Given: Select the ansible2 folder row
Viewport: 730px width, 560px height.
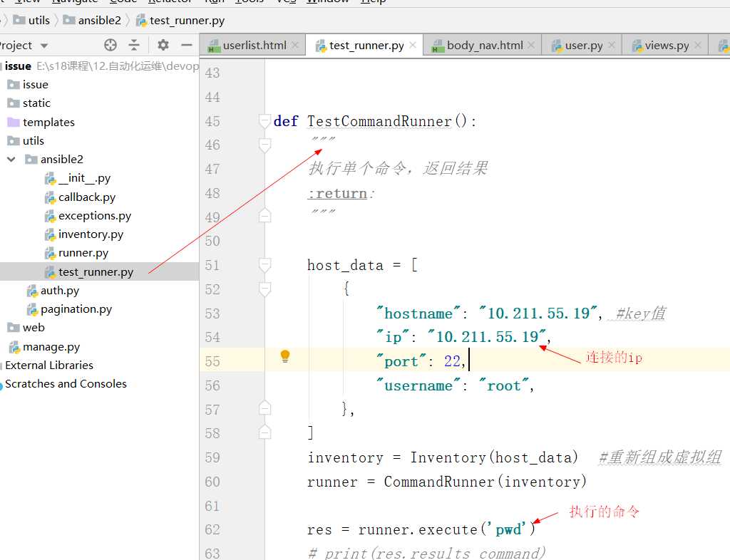Looking at the screenshot, I should 99,160.
